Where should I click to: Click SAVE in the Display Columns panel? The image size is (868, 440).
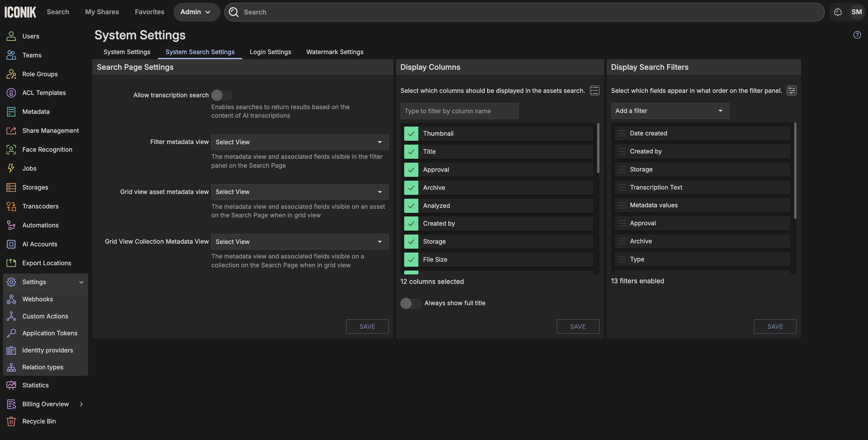tap(578, 326)
